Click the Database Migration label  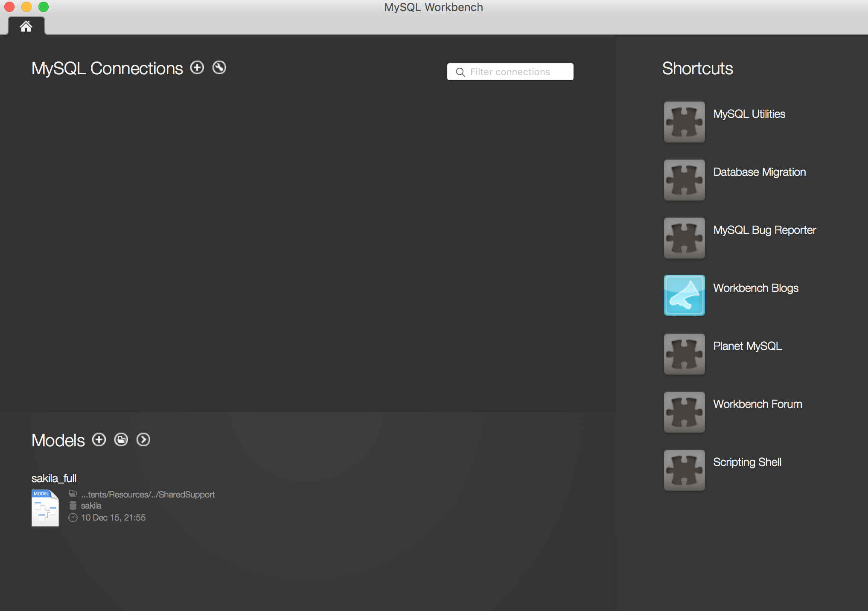(x=759, y=172)
